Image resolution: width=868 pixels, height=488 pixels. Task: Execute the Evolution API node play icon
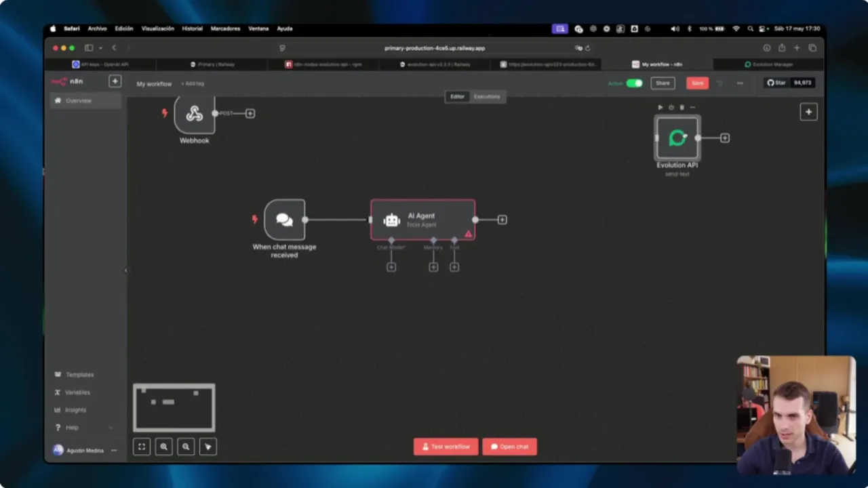click(660, 107)
